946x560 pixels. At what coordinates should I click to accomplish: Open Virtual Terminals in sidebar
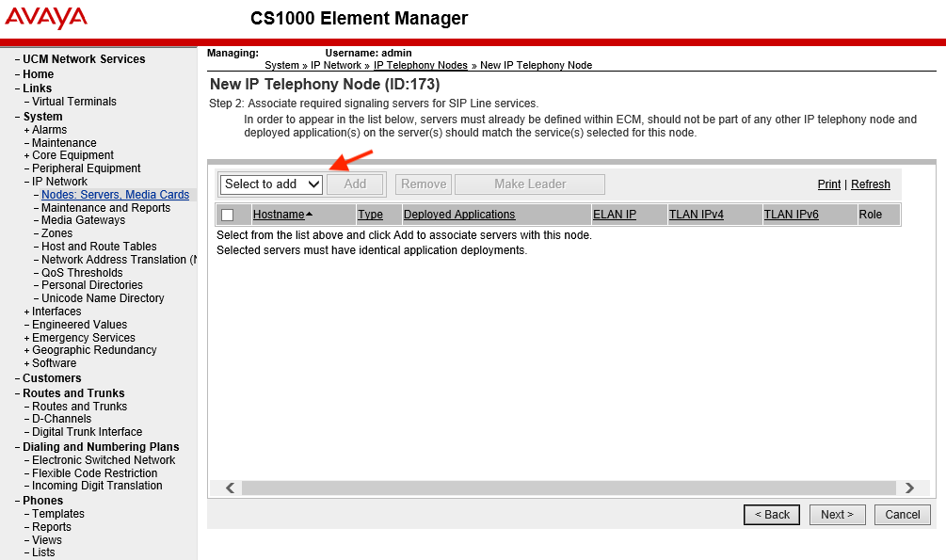point(74,102)
